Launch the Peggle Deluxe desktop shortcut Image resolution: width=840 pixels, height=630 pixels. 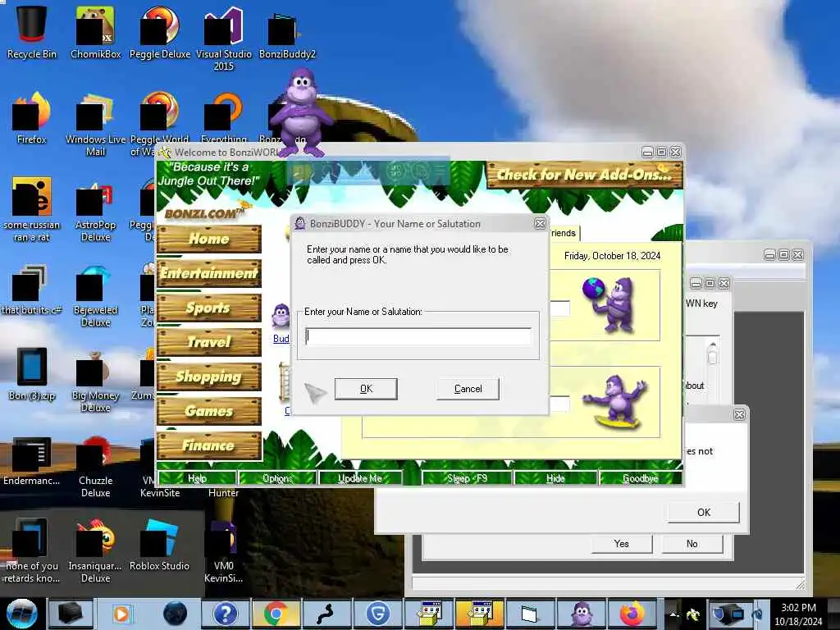point(160,30)
